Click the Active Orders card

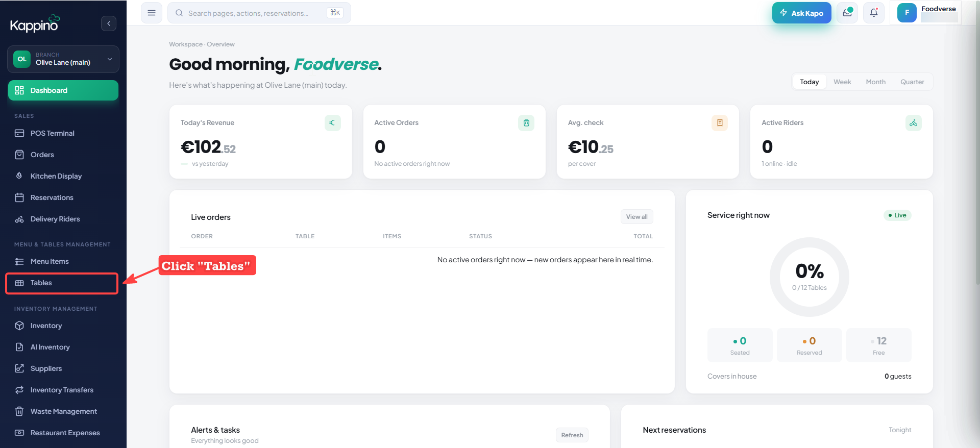point(454,142)
